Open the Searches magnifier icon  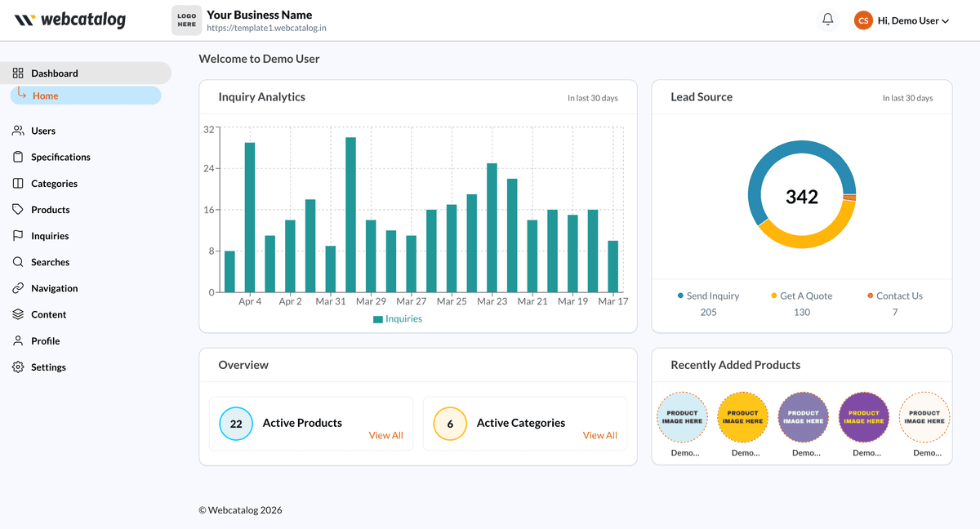click(x=18, y=262)
